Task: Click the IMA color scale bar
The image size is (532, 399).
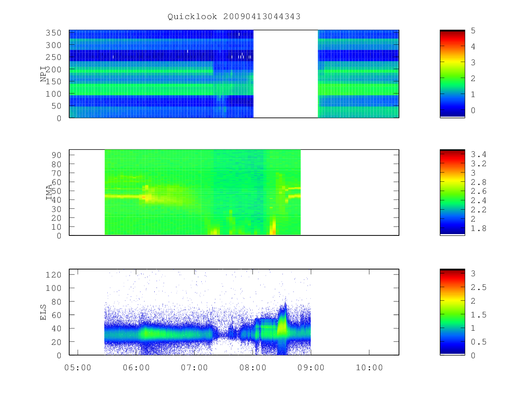Action: tap(452, 192)
